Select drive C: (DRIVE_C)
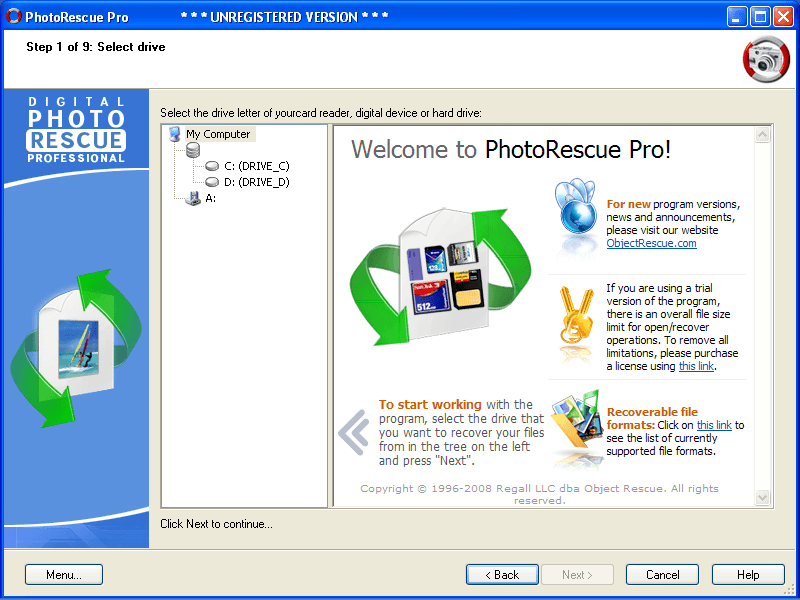The image size is (800, 600). click(x=257, y=166)
